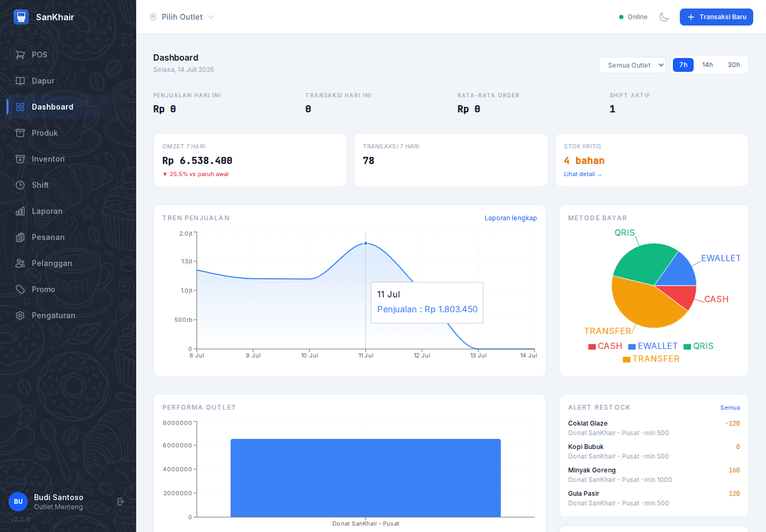The image size is (766, 532).
Task: Click the EWALLET legend color swatch
Action: click(632, 347)
